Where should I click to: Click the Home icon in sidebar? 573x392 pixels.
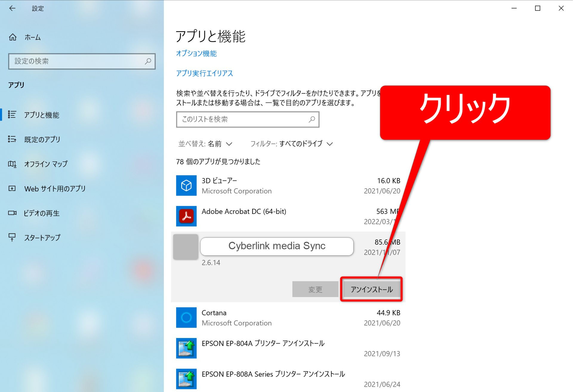click(13, 37)
